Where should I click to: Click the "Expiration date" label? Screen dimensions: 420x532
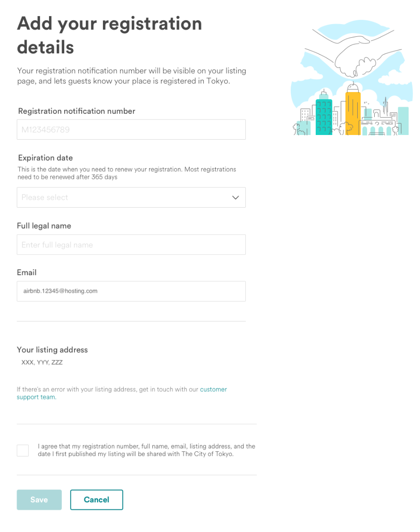point(45,158)
